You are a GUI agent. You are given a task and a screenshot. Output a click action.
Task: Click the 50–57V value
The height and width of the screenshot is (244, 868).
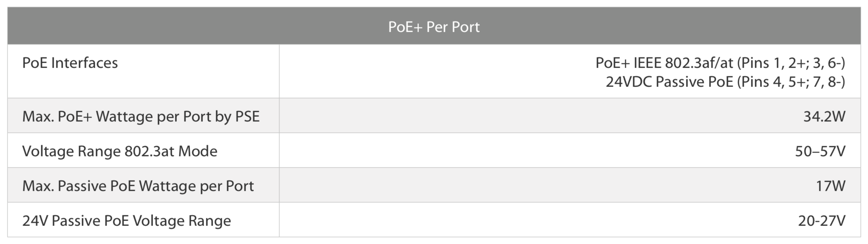pos(820,151)
